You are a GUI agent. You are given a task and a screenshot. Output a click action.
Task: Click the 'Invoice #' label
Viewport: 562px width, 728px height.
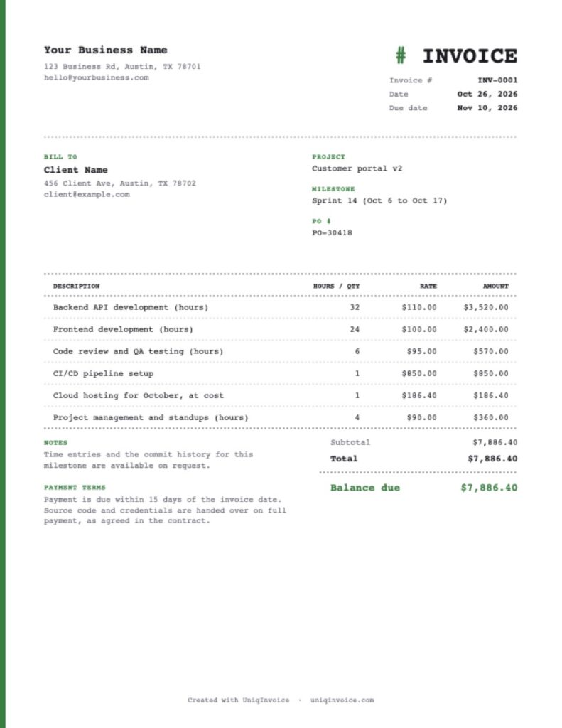tap(411, 80)
